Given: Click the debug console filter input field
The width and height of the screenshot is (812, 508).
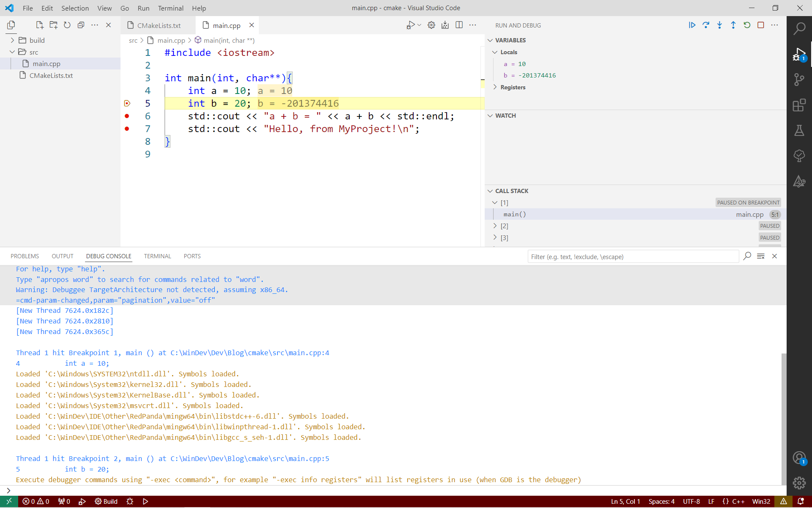Looking at the screenshot, I should tap(632, 257).
